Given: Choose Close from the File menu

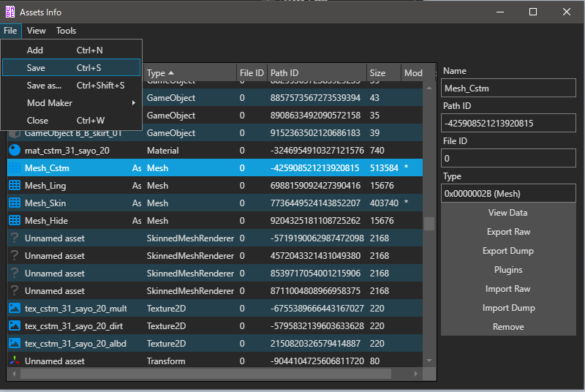Looking at the screenshot, I should click(x=71, y=121).
